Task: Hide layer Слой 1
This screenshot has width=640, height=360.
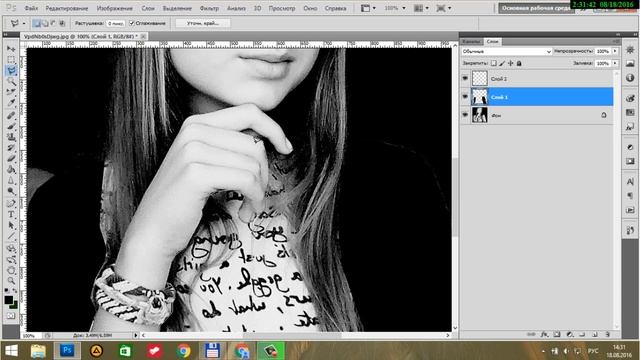Action: point(465,97)
